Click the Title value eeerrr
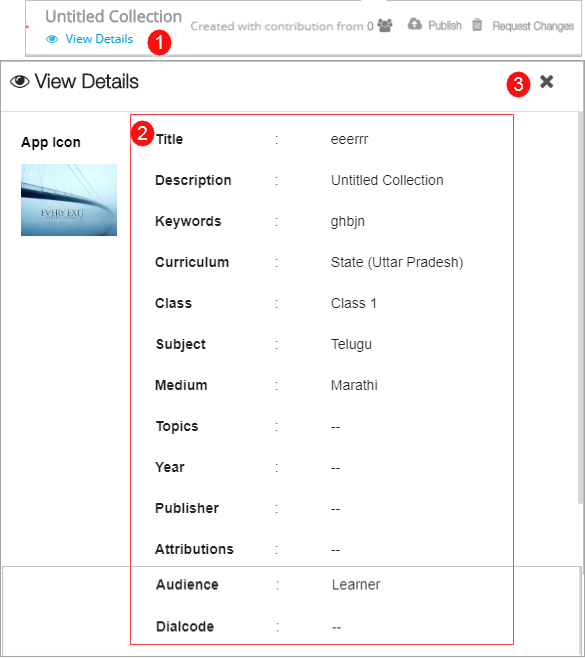 [x=350, y=139]
